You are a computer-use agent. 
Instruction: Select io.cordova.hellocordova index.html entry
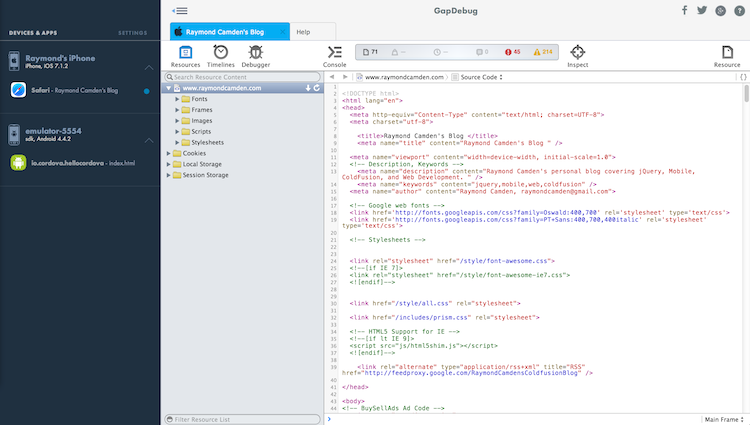point(83,163)
